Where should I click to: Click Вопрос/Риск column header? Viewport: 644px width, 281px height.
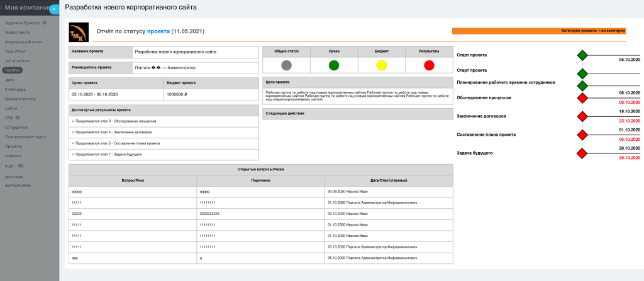[133, 181]
